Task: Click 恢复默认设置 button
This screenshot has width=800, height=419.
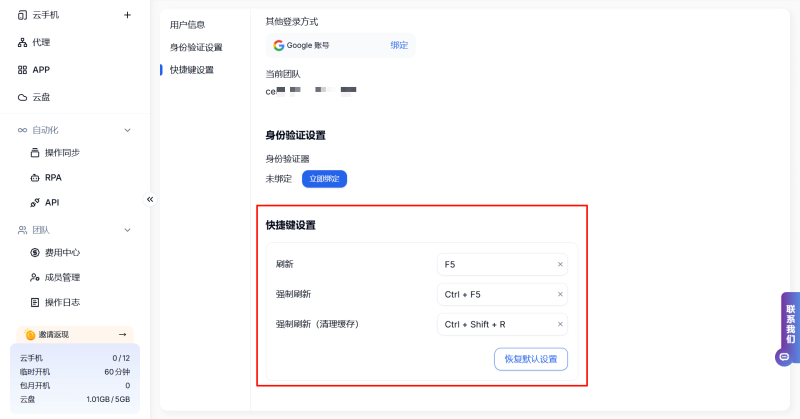Action: point(531,359)
